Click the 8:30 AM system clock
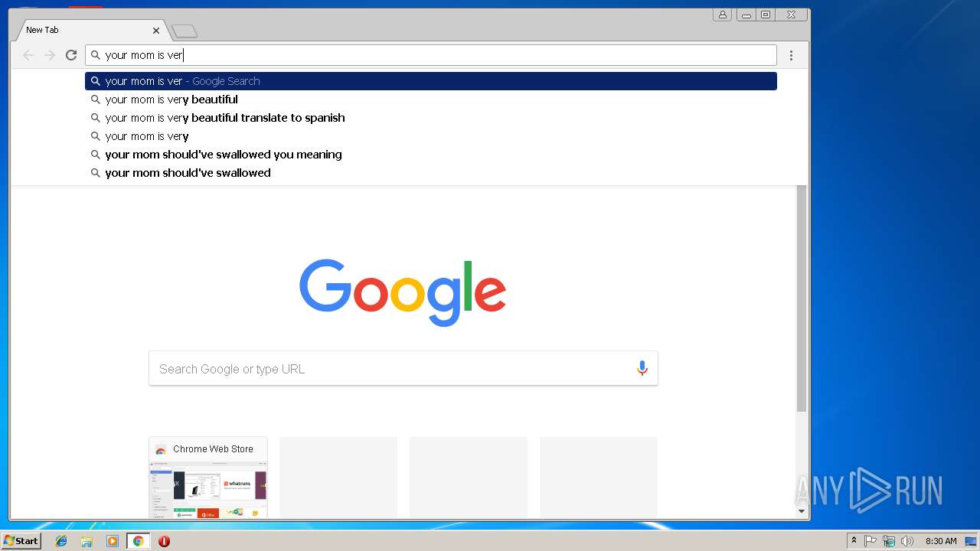This screenshot has height=551, width=980. click(941, 541)
